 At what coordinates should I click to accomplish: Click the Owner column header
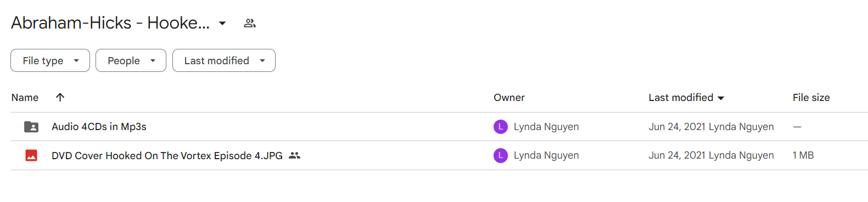click(509, 97)
